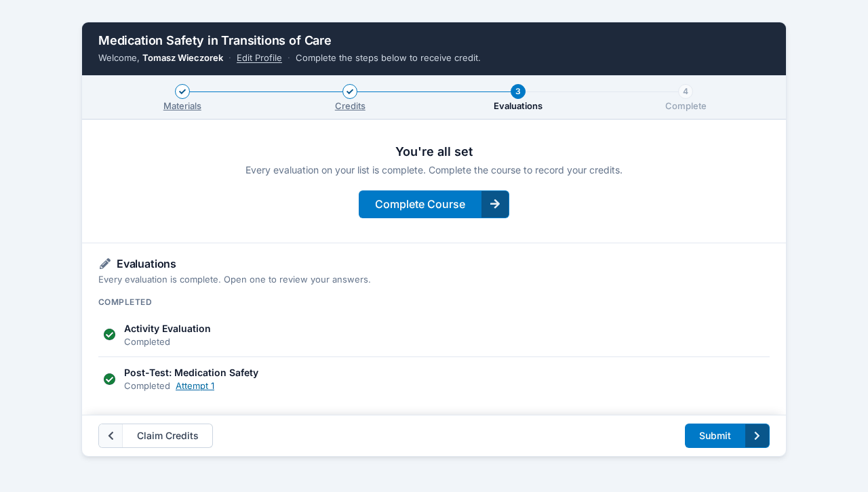Click the step 4 Complete circle
This screenshot has height=492, width=868.
(x=686, y=91)
